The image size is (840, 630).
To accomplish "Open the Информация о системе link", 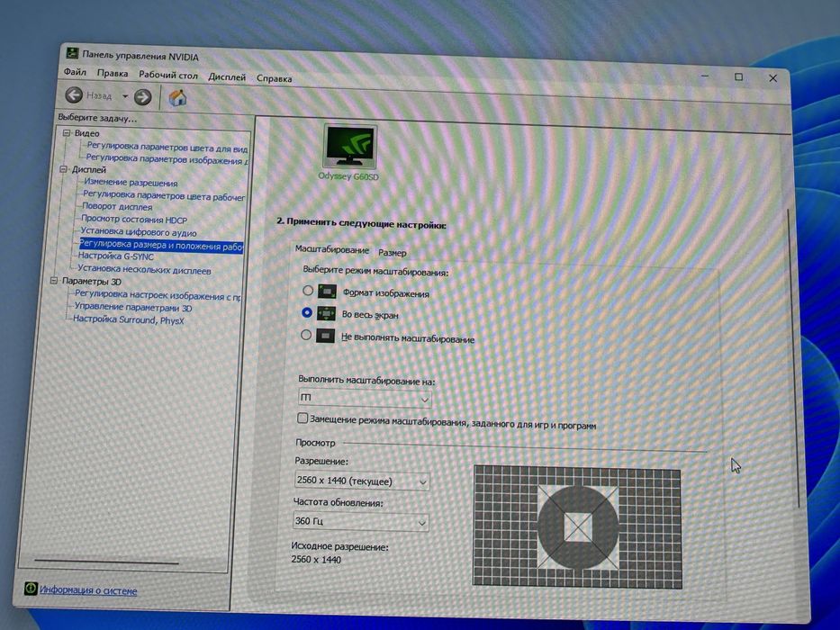I will coord(88,590).
